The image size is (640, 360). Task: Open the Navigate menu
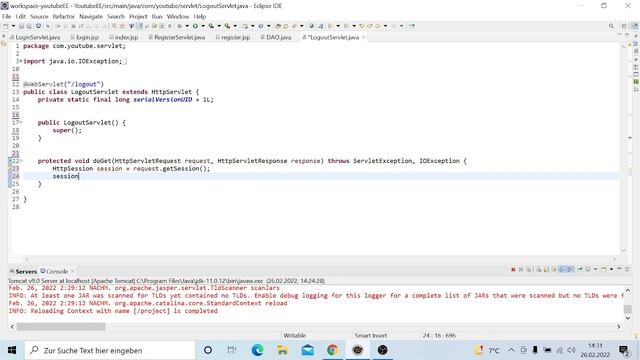pyautogui.click(x=91, y=16)
